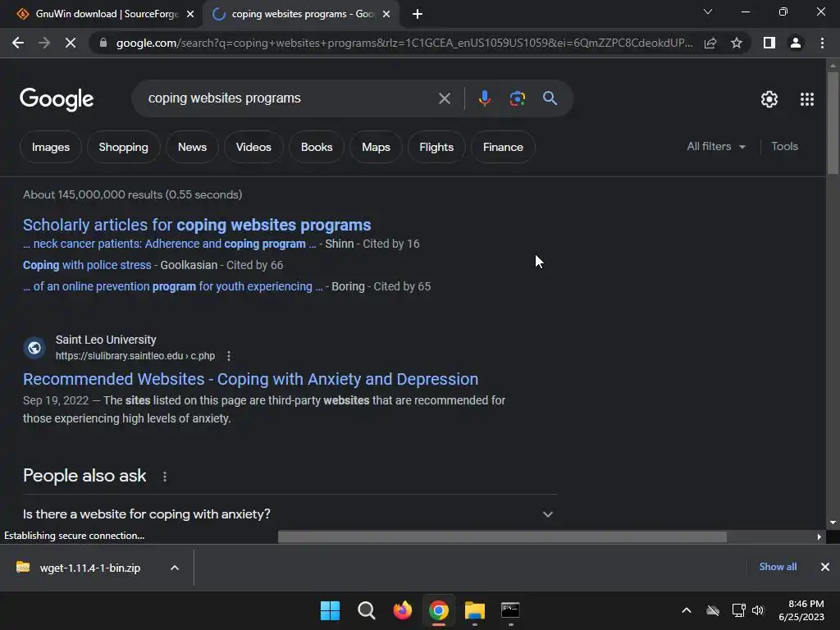The width and height of the screenshot is (840, 630).
Task: Open wget zip download options arrow
Action: coord(175,568)
